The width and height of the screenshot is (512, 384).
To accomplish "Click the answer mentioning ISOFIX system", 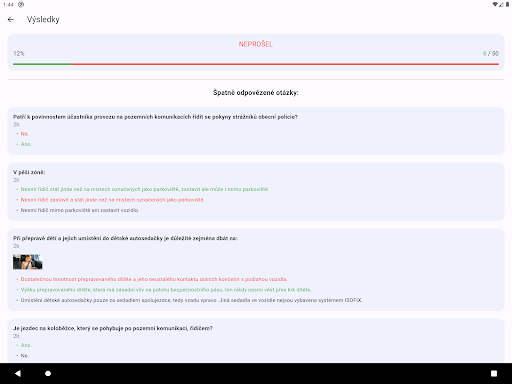I will point(191,300).
